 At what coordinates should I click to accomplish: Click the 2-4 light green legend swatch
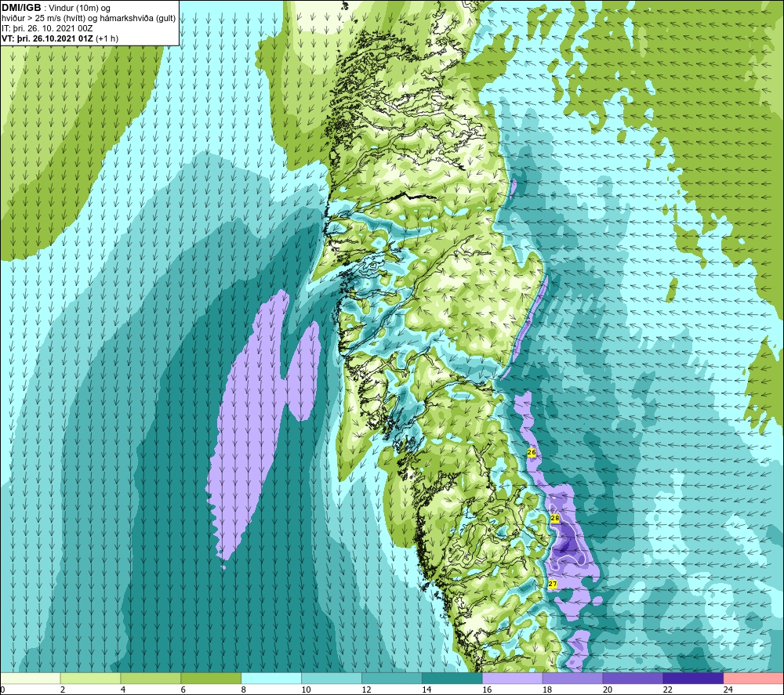90,678
